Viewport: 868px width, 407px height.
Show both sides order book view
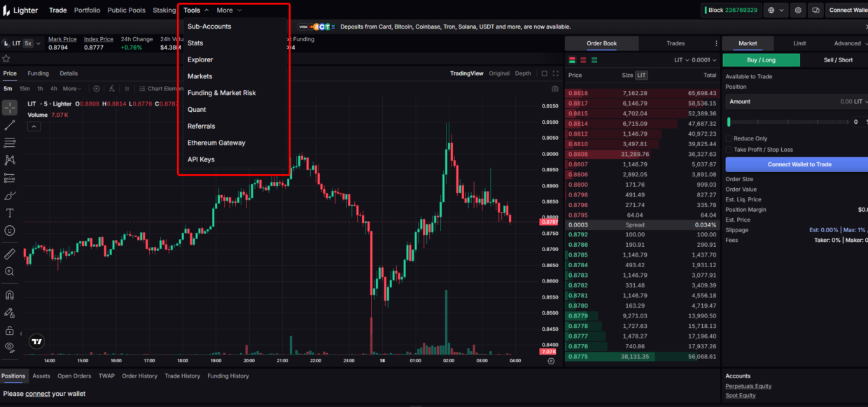[x=573, y=60]
